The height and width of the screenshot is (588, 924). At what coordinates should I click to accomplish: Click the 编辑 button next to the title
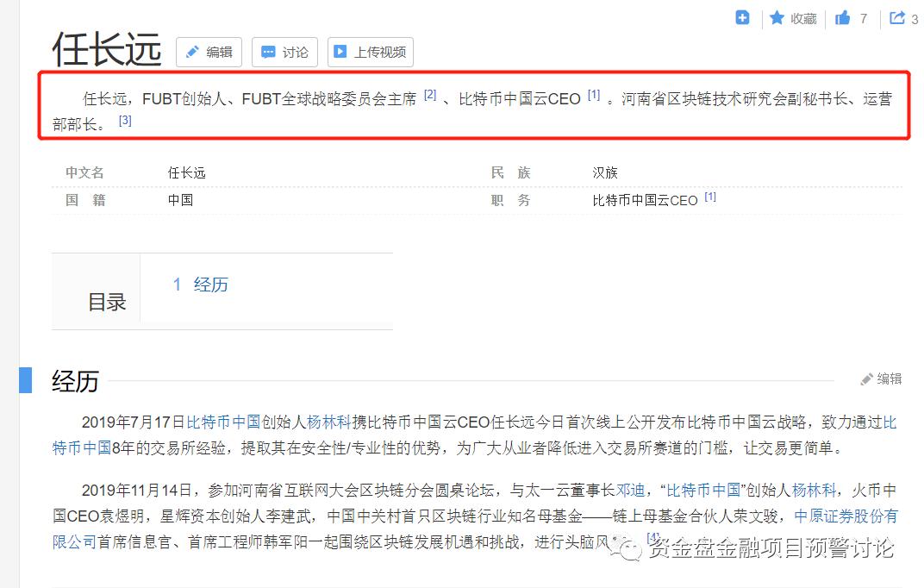point(209,52)
